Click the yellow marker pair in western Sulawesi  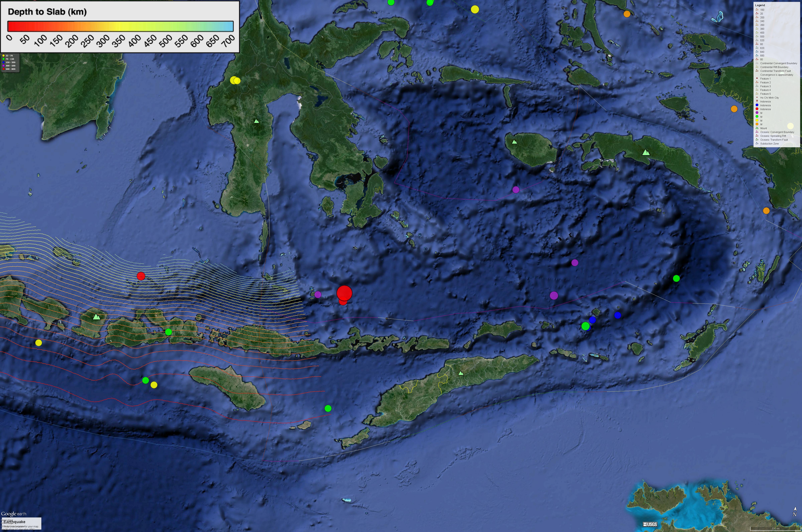pyautogui.click(x=235, y=80)
